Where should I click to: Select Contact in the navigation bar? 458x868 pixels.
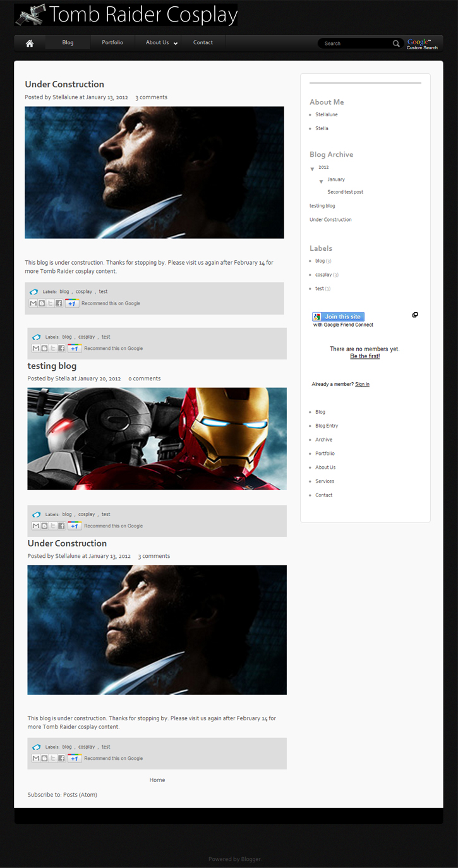[203, 43]
